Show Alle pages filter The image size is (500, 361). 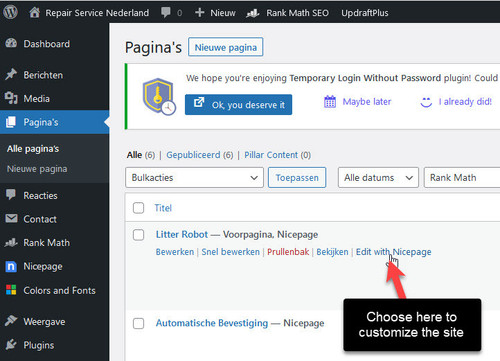coord(134,155)
